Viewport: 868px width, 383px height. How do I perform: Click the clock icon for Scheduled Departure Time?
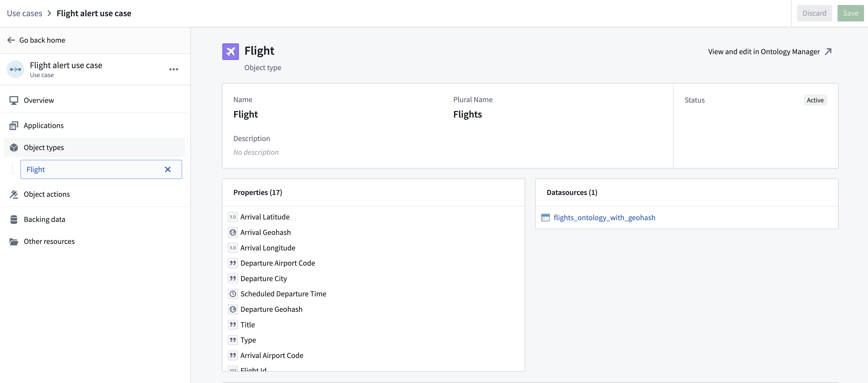click(x=233, y=294)
